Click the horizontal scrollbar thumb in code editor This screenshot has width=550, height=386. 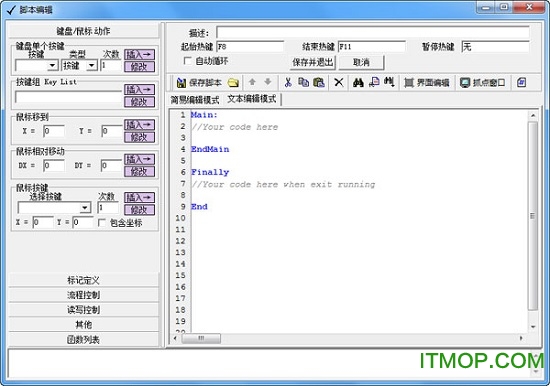coord(201,338)
